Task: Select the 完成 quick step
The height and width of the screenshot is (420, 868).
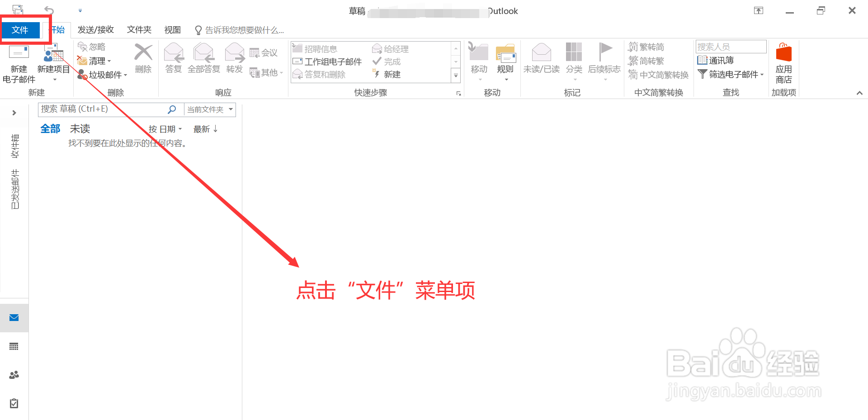Action: coord(387,61)
